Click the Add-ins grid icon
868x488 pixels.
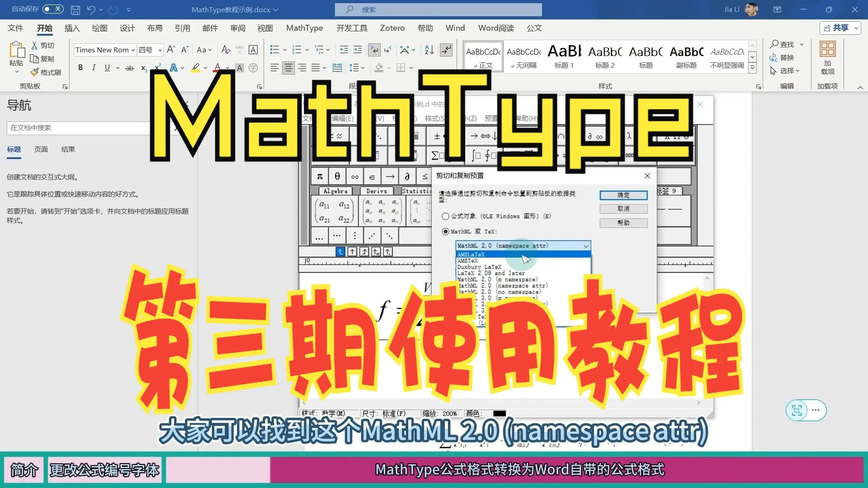827,49
